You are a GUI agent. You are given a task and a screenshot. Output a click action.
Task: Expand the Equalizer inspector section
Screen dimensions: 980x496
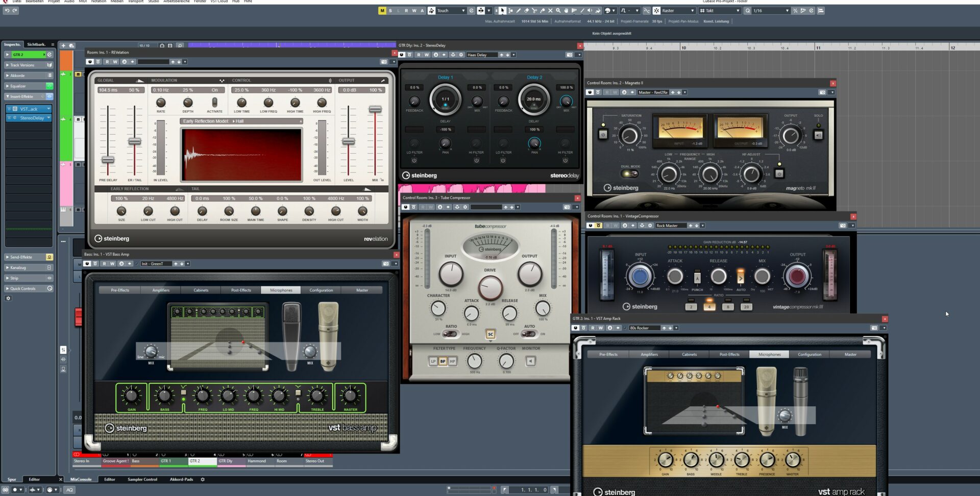click(18, 86)
